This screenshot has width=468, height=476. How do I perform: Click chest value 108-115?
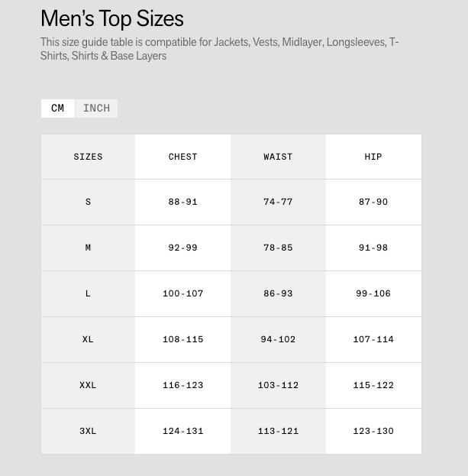coord(182,340)
